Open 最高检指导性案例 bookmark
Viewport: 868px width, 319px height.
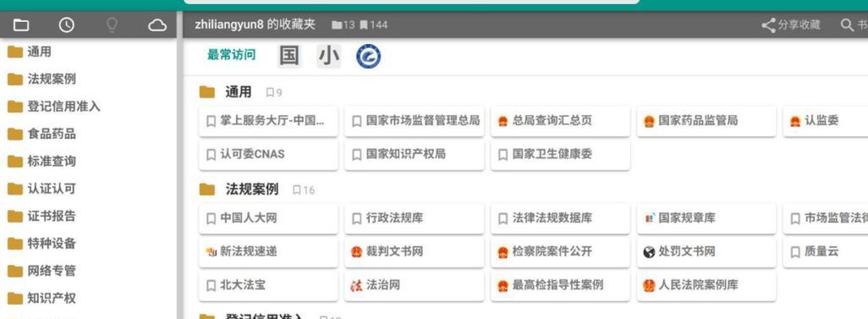tap(560, 286)
